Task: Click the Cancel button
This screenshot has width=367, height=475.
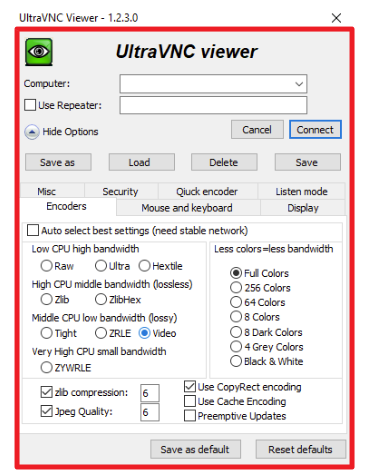Action: [257, 130]
